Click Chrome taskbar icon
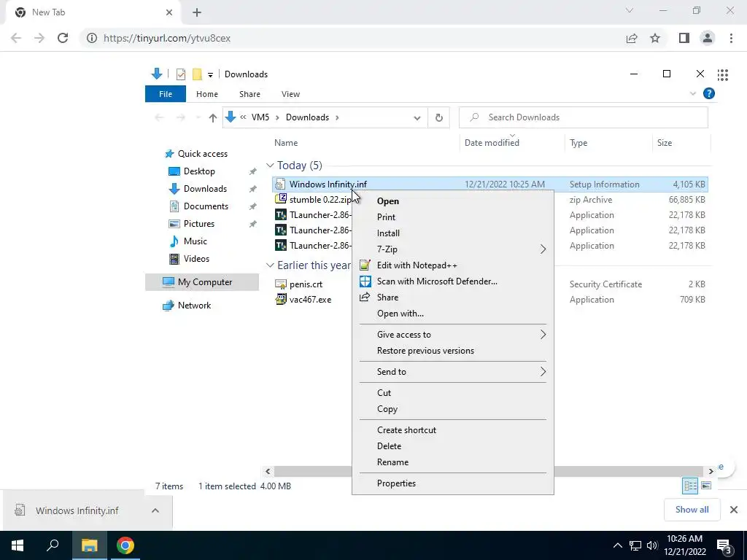The width and height of the screenshot is (747, 560). (125, 545)
